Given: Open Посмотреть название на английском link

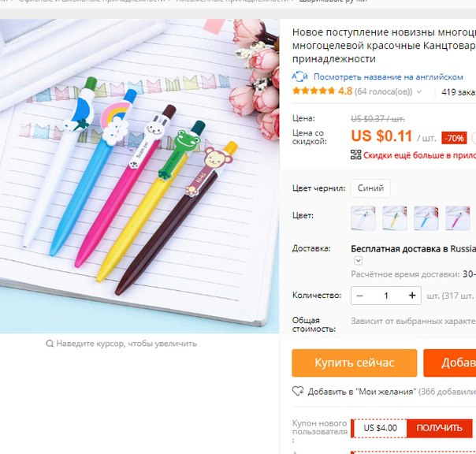Looking at the screenshot, I should point(389,76).
